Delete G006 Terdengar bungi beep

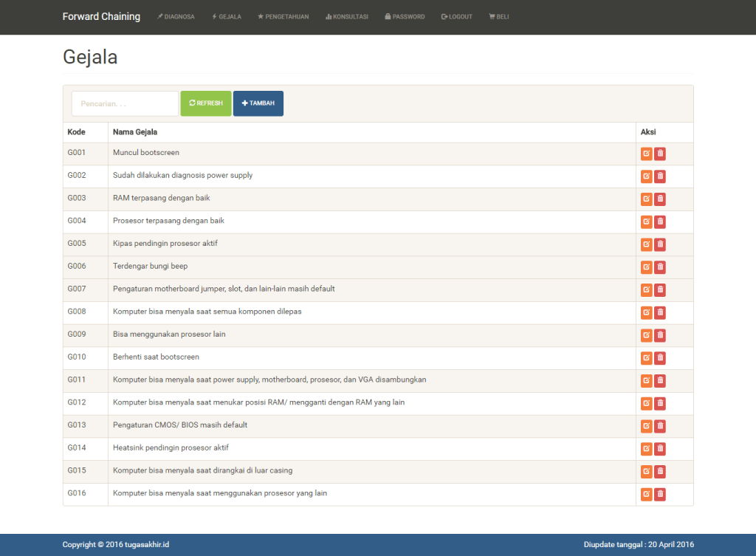click(660, 267)
